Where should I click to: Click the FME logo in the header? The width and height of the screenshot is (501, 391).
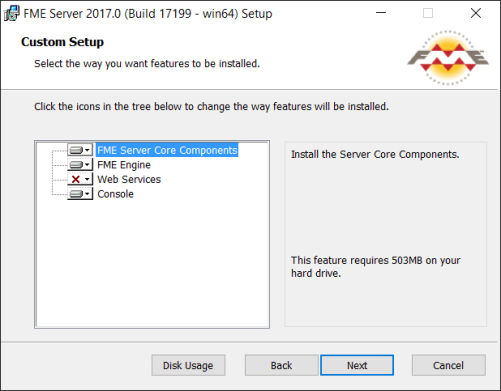point(448,58)
